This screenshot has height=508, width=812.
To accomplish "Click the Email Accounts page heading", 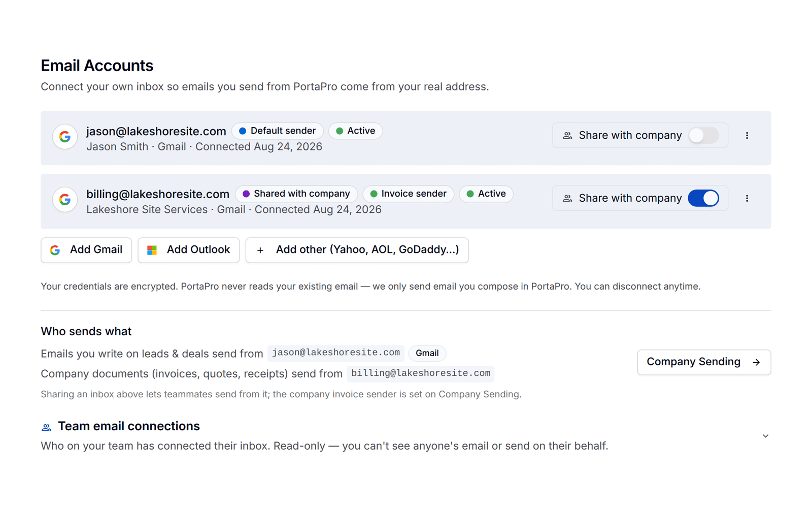I will pyautogui.click(x=97, y=66).
